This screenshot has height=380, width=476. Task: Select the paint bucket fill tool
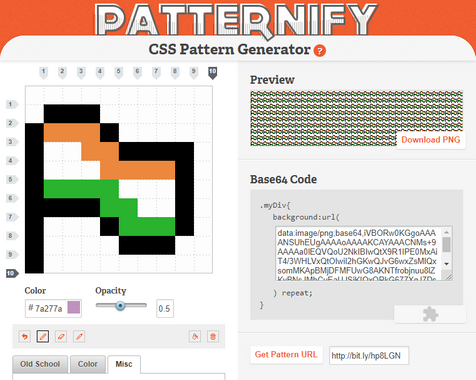pyautogui.click(x=195, y=336)
